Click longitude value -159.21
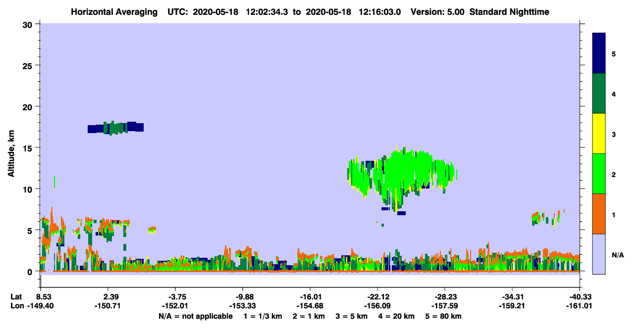Viewport: 644px width, 330px height. click(512, 306)
